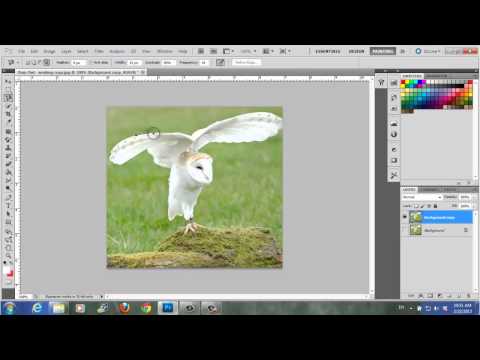
Task: Expand more workspaces chevron beside Painting
Action: tap(403, 51)
